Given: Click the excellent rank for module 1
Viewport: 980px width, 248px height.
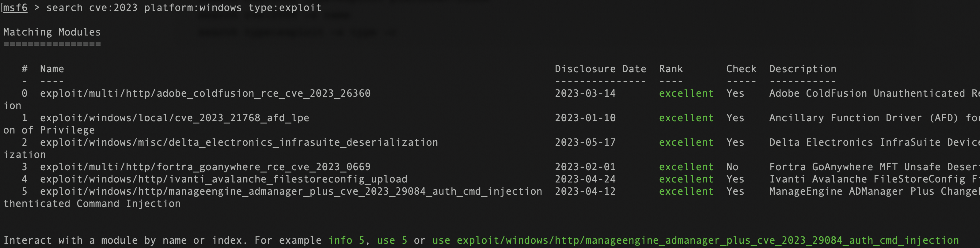Looking at the screenshot, I should (686, 118).
